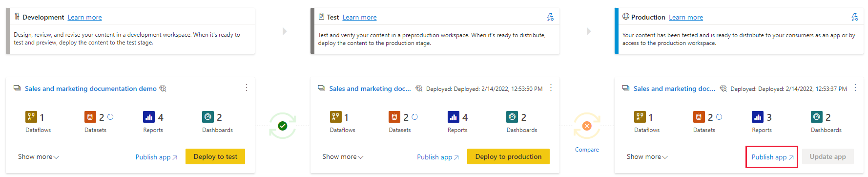Image resolution: width=868 pixels, height=177 pixels.
Task: Click Deploy to production button
Action: tap(508, 156)
